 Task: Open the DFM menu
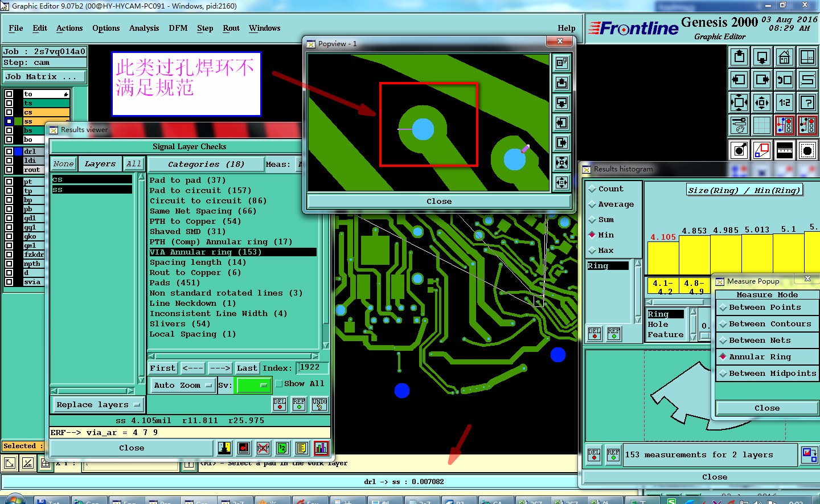pyautogui.click(x=178, y=28)
